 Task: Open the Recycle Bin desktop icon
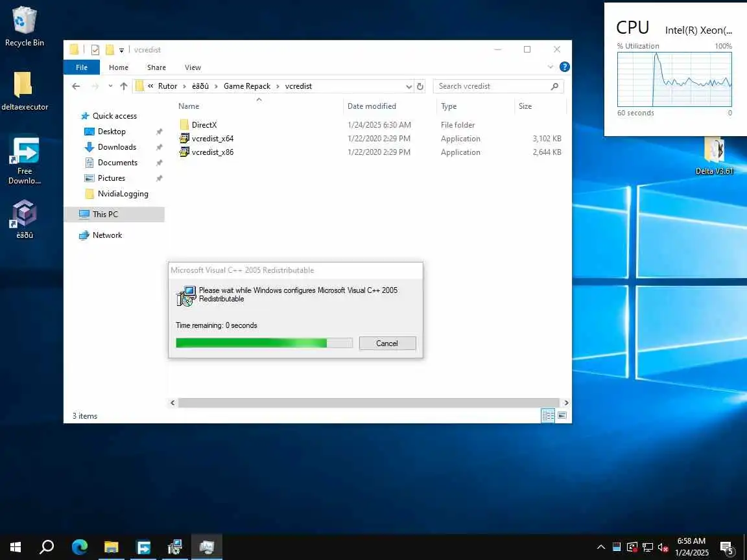coord(24,26)
